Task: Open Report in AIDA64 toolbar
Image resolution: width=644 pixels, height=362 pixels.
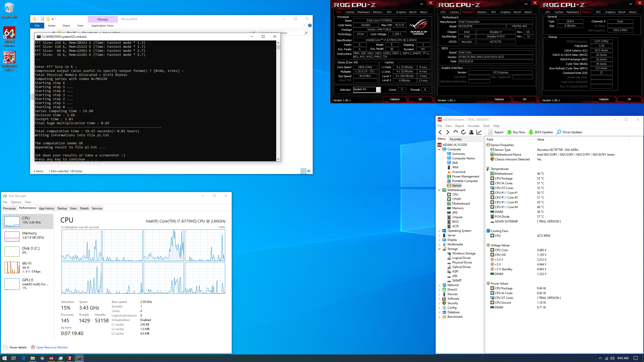Action: [x=496, y=132]
